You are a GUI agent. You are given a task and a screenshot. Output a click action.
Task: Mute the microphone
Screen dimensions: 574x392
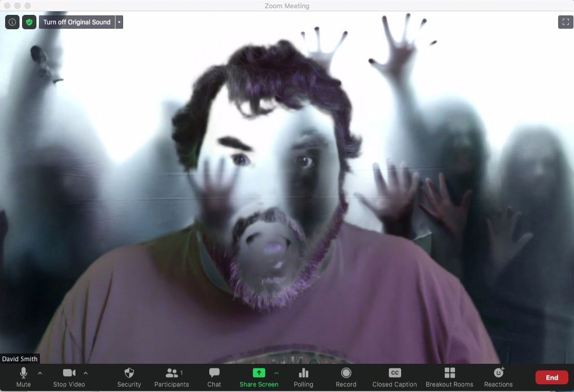click(x=24, y=378)
